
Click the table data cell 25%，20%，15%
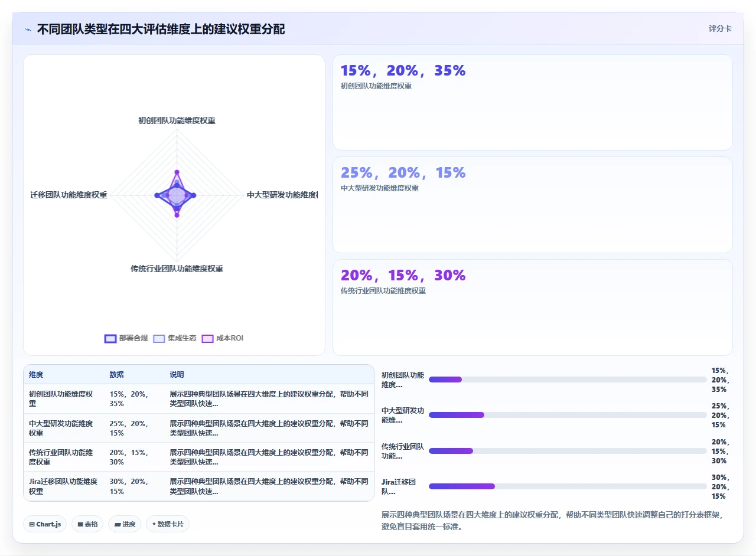pos(135,428)
